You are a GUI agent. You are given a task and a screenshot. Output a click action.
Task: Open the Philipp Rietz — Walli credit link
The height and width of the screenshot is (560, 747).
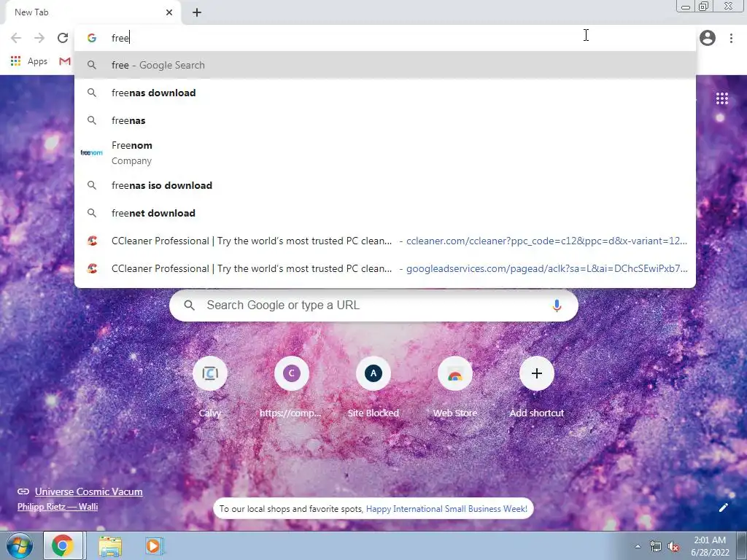coord(58,507)
